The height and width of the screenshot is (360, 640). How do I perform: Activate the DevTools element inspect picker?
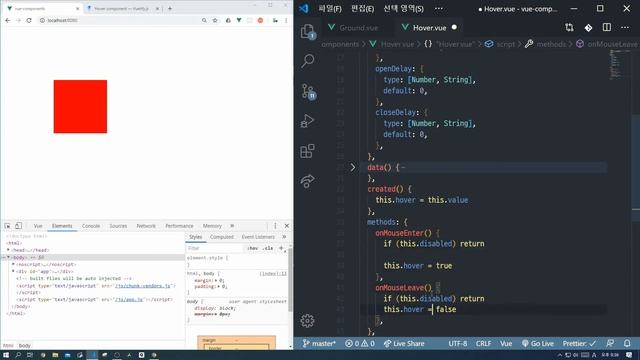pyautogui.click(x=8, y=226)
